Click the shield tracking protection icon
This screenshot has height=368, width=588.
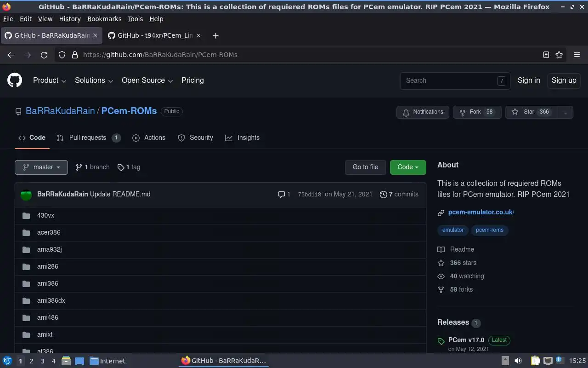62,55
